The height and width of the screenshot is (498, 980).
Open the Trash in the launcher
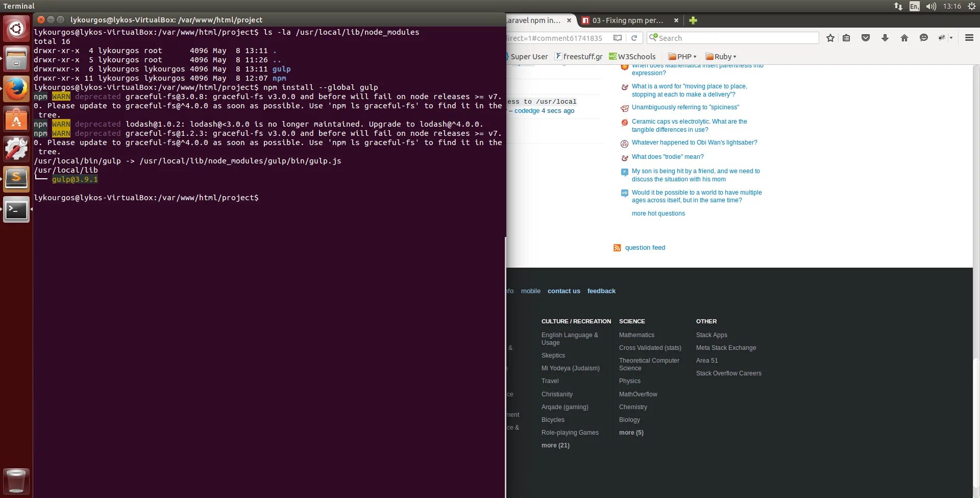(16, 481)
